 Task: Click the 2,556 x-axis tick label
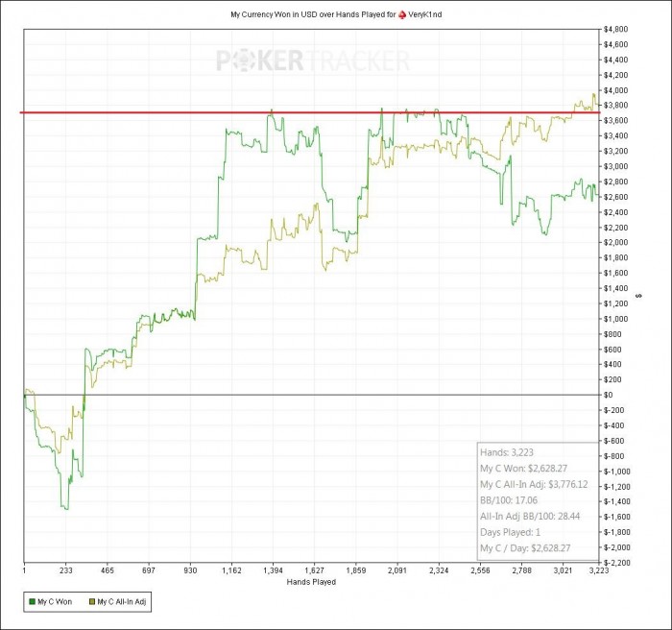tap(480, 570)
